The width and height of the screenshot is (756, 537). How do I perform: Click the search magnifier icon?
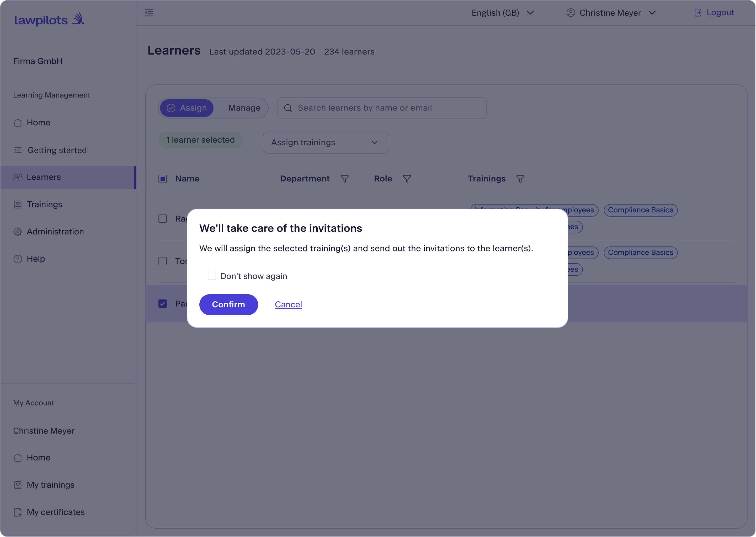(288, 108)
